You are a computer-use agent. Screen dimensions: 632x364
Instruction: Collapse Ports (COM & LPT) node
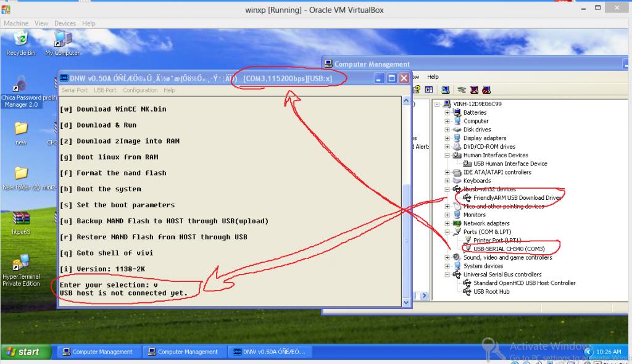point(447,232)
